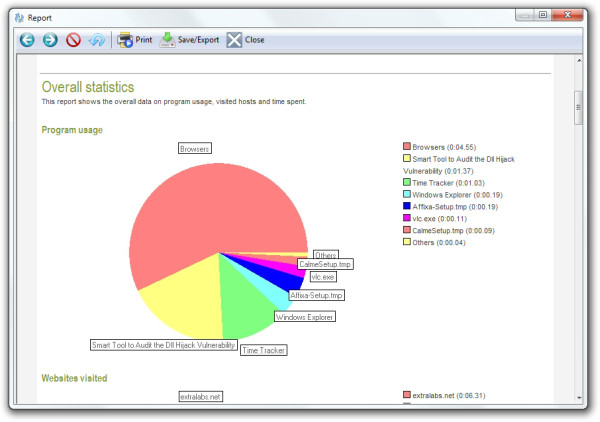Viewport: 600px width, 422px height.
Task: Click the extralabs.net chart label
Action: click(x=200, y=396)
